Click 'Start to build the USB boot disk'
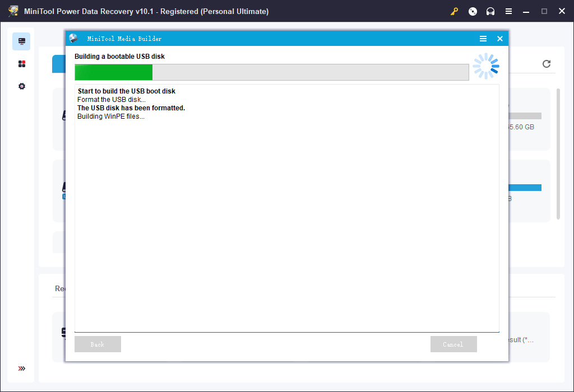Viewport: 574px width, 392px height. (x=126, y=91)
